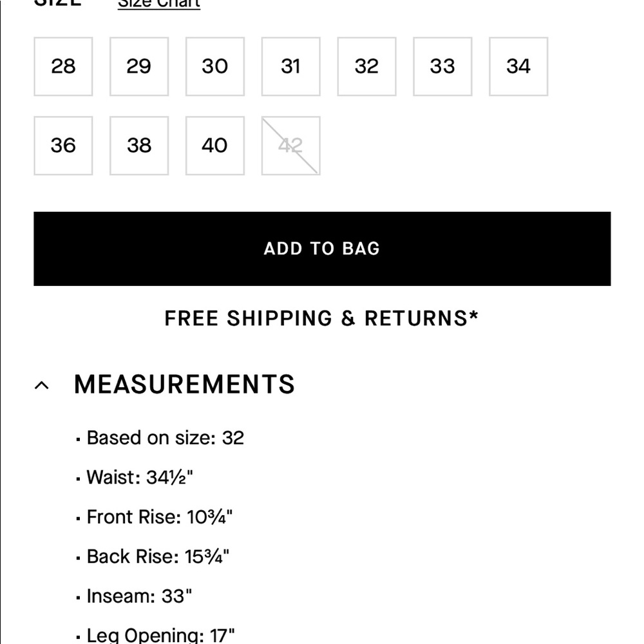Click the Waist measurement line
644x644 pixels.
[135, 477]
